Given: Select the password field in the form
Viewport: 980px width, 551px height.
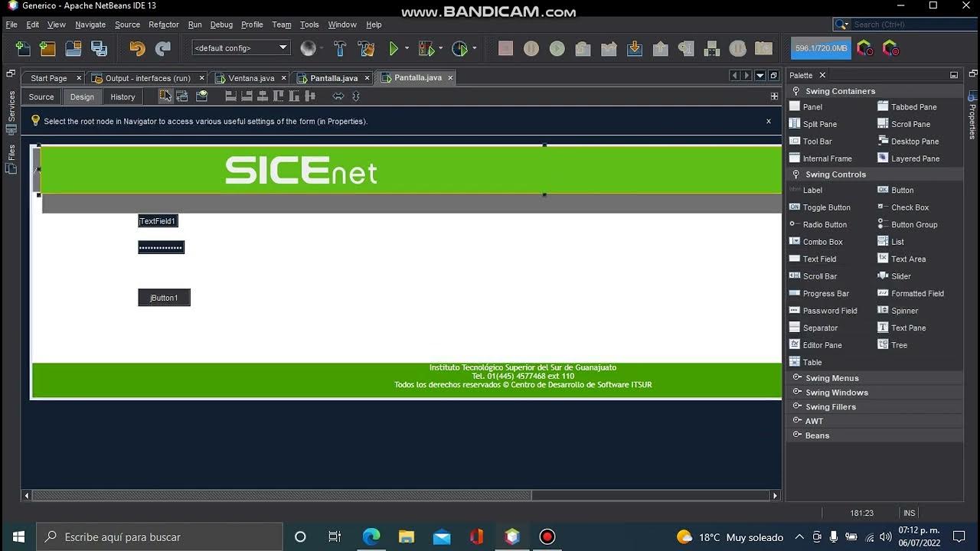Looking at the screenshot, I should pyautogui.click(x=161, y=247).
